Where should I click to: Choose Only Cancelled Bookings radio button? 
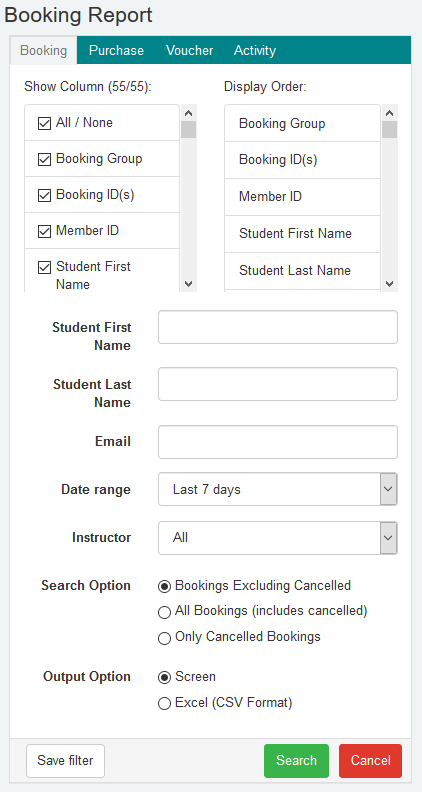[164, 638]
